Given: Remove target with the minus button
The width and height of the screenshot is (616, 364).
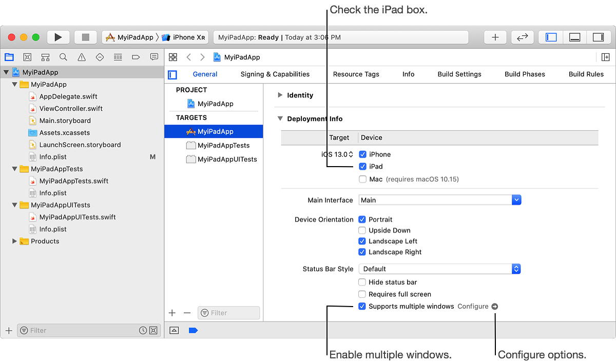Looking at the screenshot, I should 187,313.
